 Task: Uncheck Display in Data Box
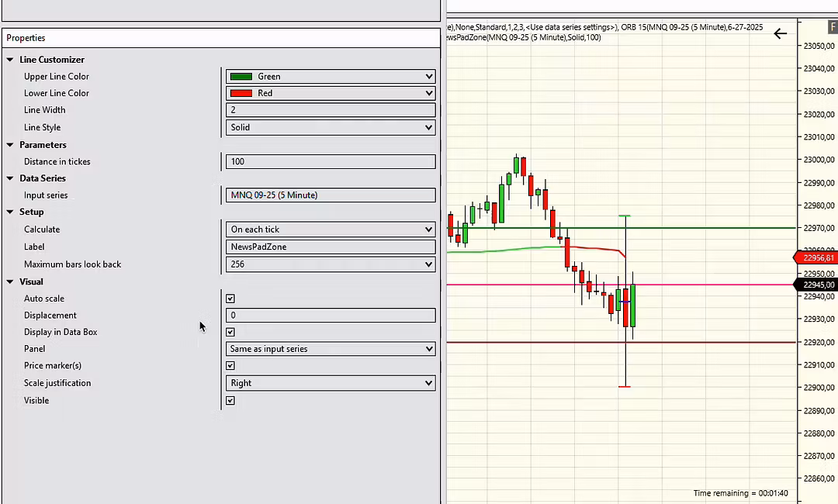point(230,332)
